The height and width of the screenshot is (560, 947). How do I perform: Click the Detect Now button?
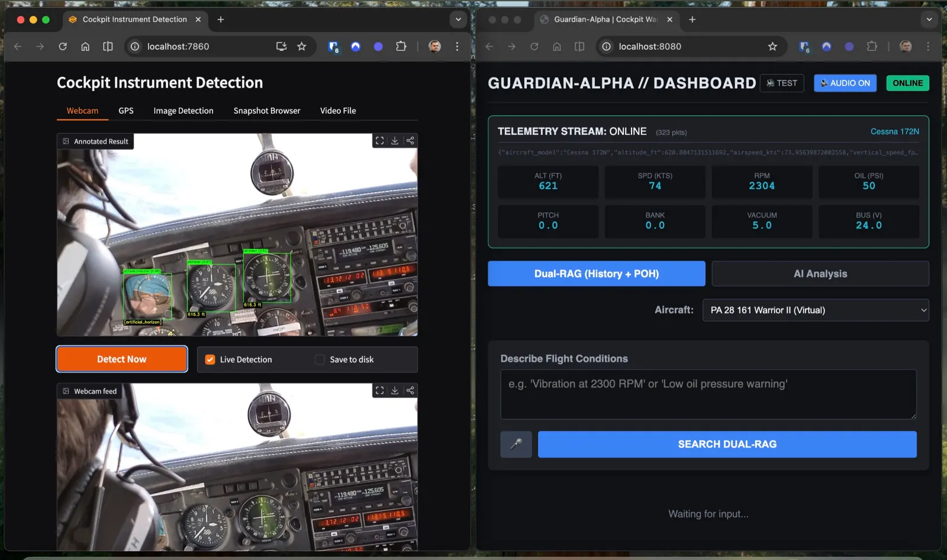(x=122, y=359)
